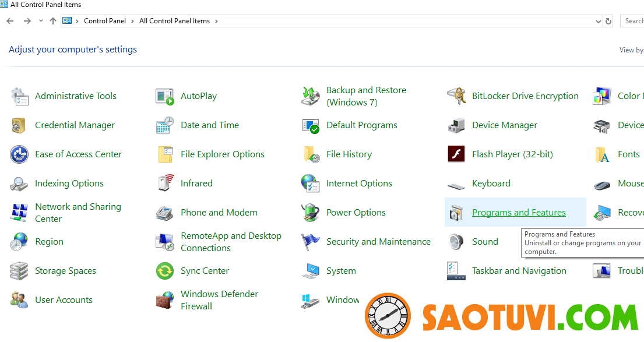The height and width of the screenshot is (342, 644).
Task: Open Taskbar and Navigation link
Action: click(519, 271)
